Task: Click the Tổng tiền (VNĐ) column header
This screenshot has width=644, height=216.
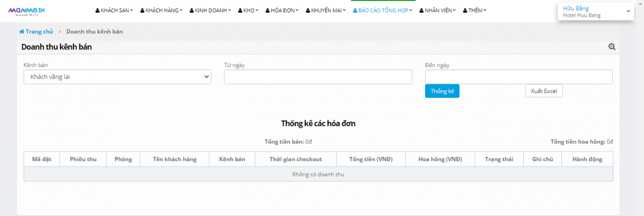Action: click(x=370, y=159)
